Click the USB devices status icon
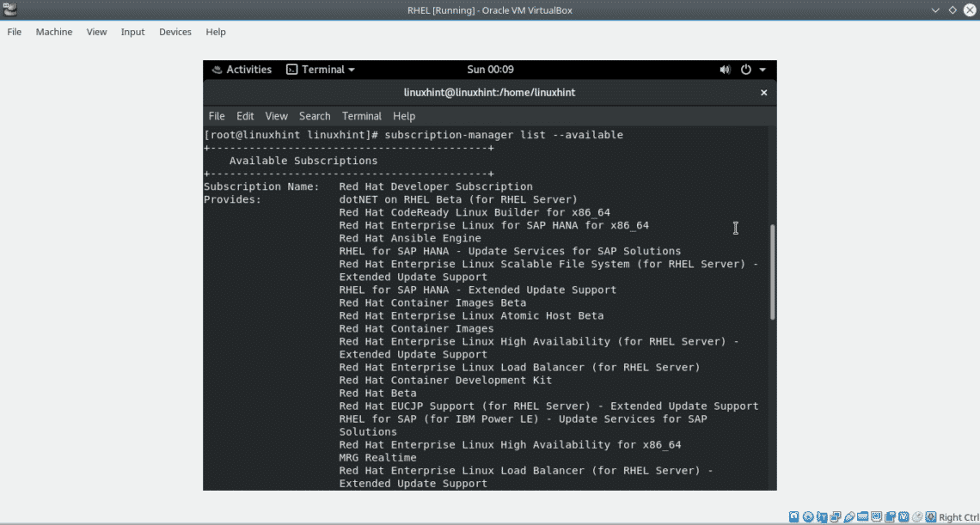 (849, 517)
